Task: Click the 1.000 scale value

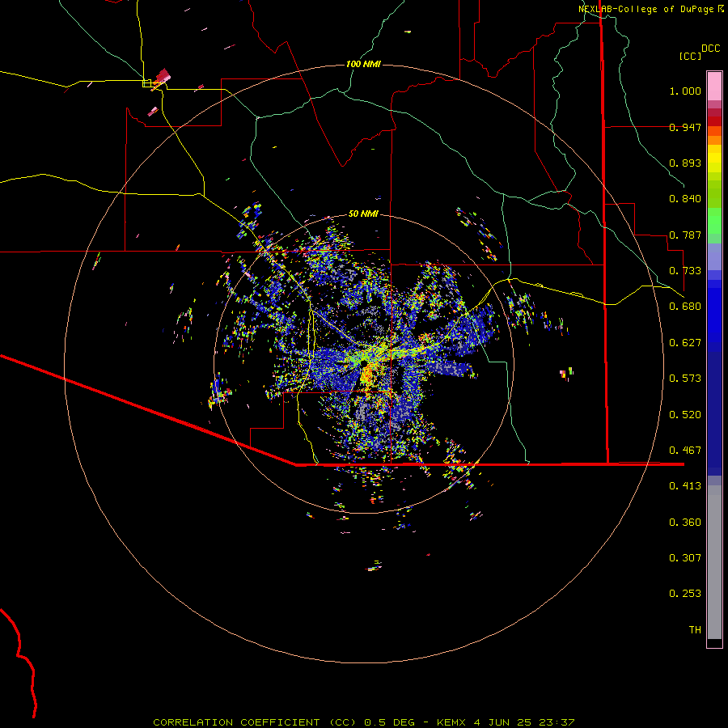Action: tap(685, 91)
